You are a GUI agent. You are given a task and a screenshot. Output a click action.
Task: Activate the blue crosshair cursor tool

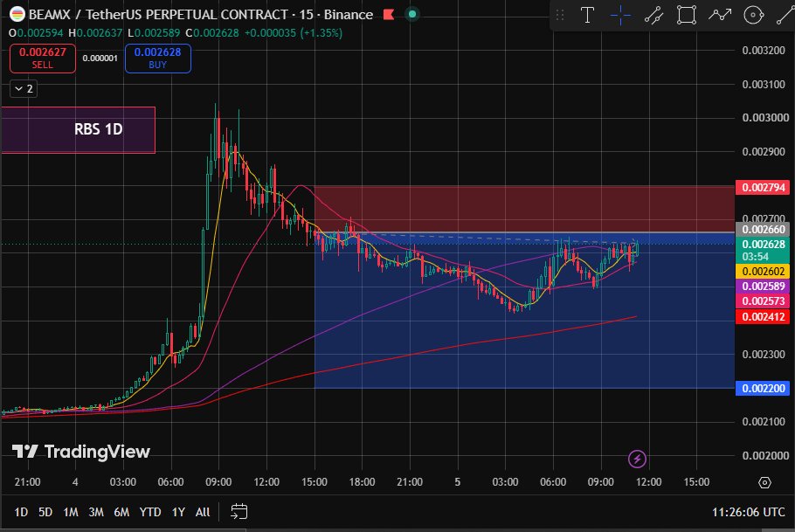point(620,15)
